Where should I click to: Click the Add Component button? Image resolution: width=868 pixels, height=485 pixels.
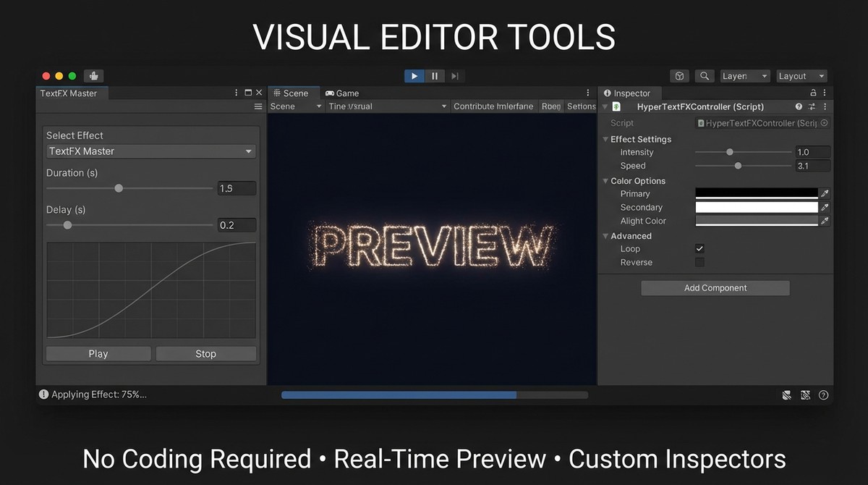point(715,287)
